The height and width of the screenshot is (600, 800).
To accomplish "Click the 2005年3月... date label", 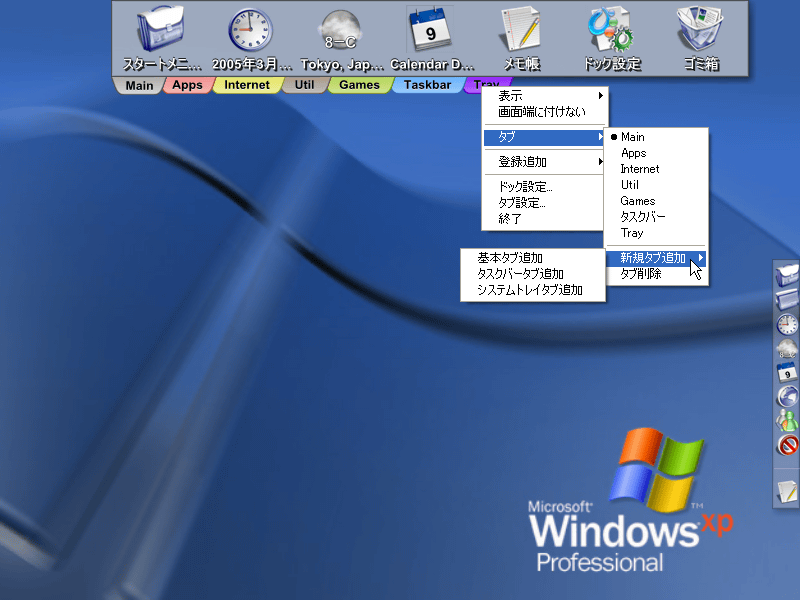I will (252, 64).
